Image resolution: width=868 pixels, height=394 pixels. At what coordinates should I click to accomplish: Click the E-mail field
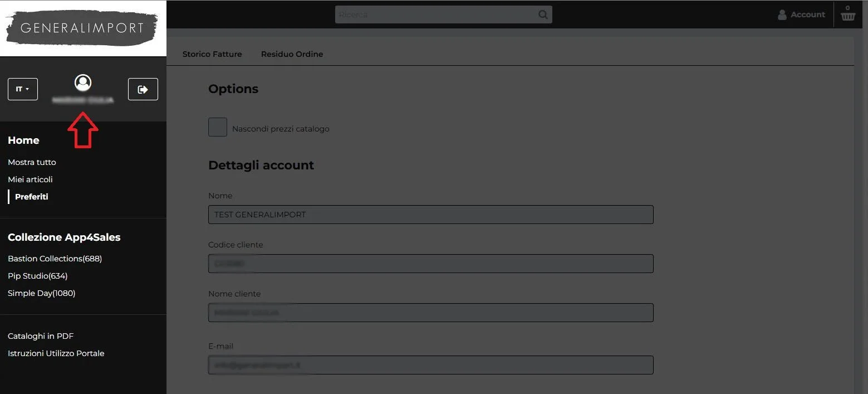click(x=430, y=365)
